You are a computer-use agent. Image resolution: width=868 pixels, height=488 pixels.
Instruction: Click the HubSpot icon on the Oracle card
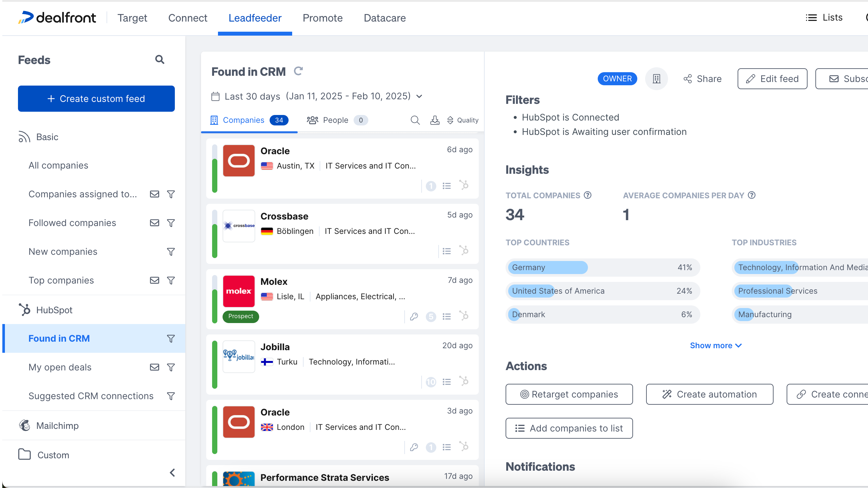point(464,185)
